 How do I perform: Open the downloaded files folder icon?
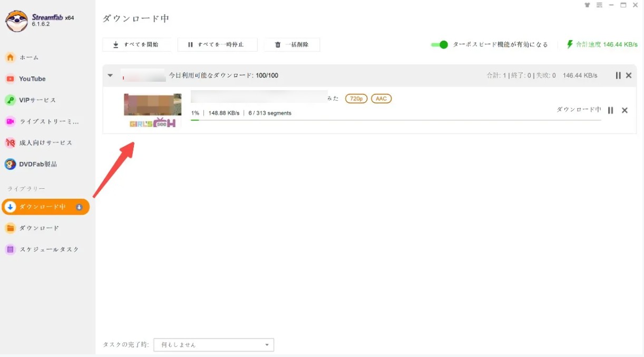click(x=10, y=228)
